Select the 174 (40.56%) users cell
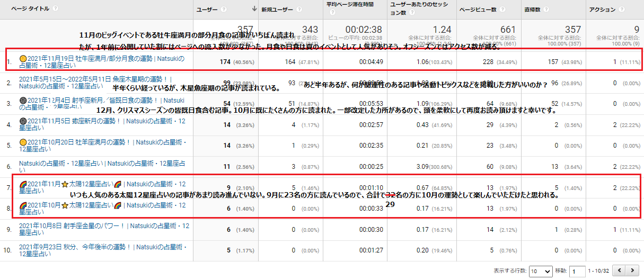 pyautogui.click(x=237, y=62)
